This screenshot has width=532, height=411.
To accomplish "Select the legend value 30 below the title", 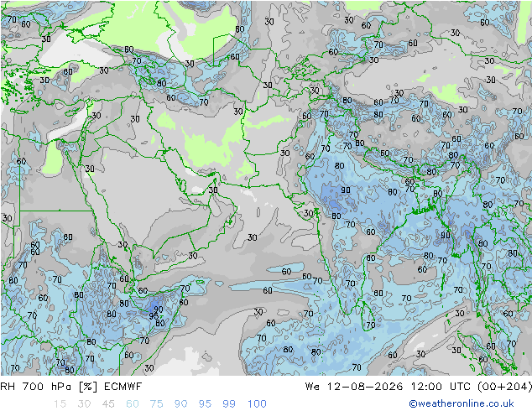I will (84, 403).
